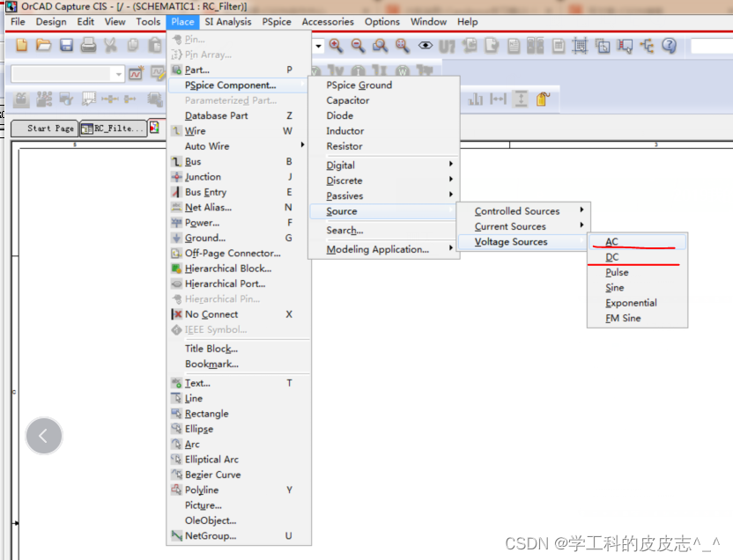Click the drag connected object icon
733x560 pixels.
point(625,46)
